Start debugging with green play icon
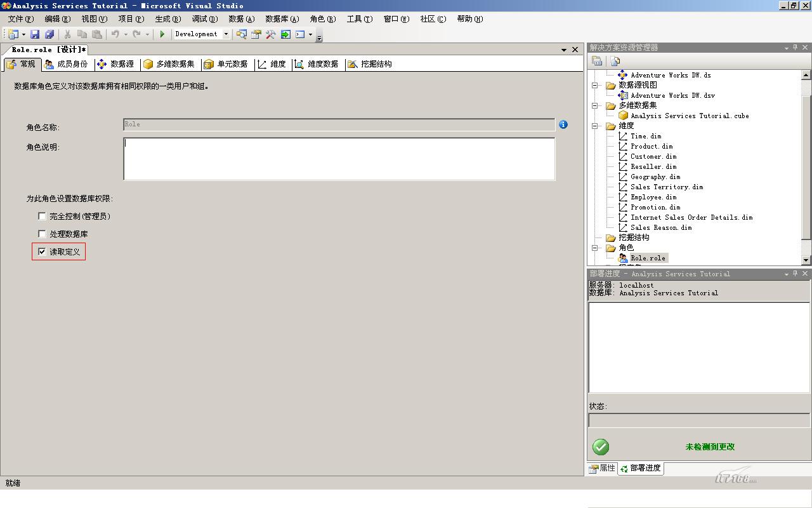The width and height of the screenshot is (812, 508). tap(162, 34)
